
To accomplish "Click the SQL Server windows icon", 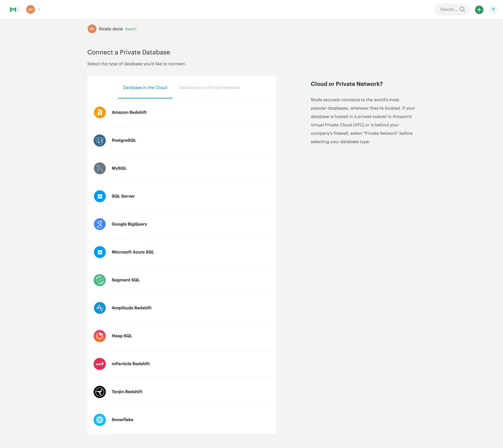I will point(100,196).
